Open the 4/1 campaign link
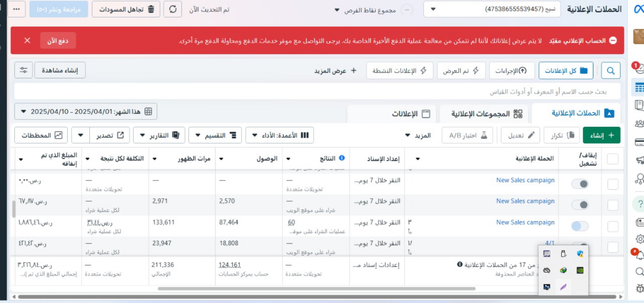 [x=550, y=243]
